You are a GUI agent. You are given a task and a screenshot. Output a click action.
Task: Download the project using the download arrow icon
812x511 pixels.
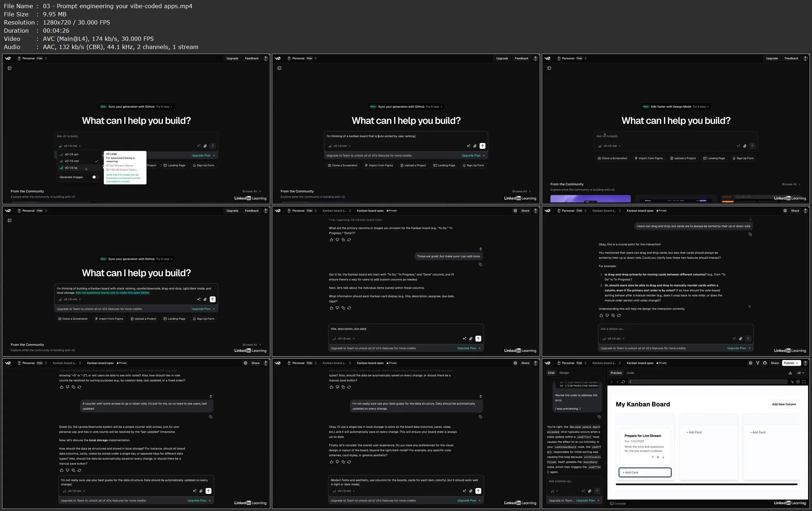[x=790, y=373]
